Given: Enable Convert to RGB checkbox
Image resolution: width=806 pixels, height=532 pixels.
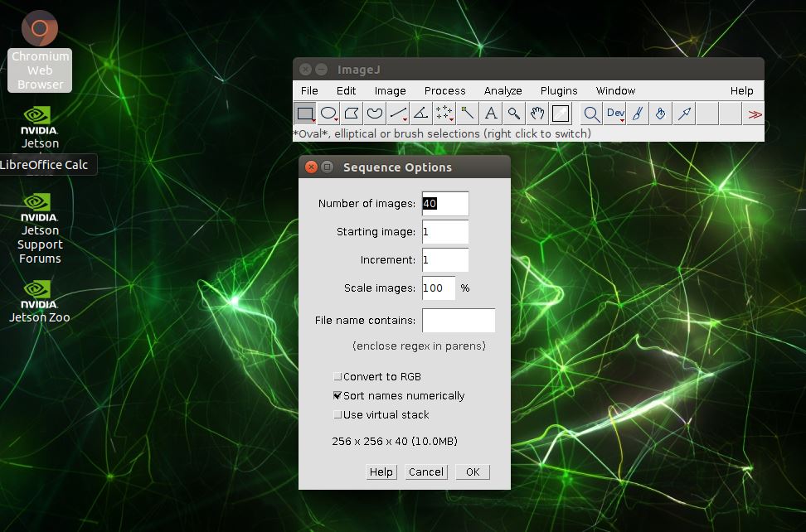Looking at the screenshot, I should pyautogui.click(x=337, y=377).
